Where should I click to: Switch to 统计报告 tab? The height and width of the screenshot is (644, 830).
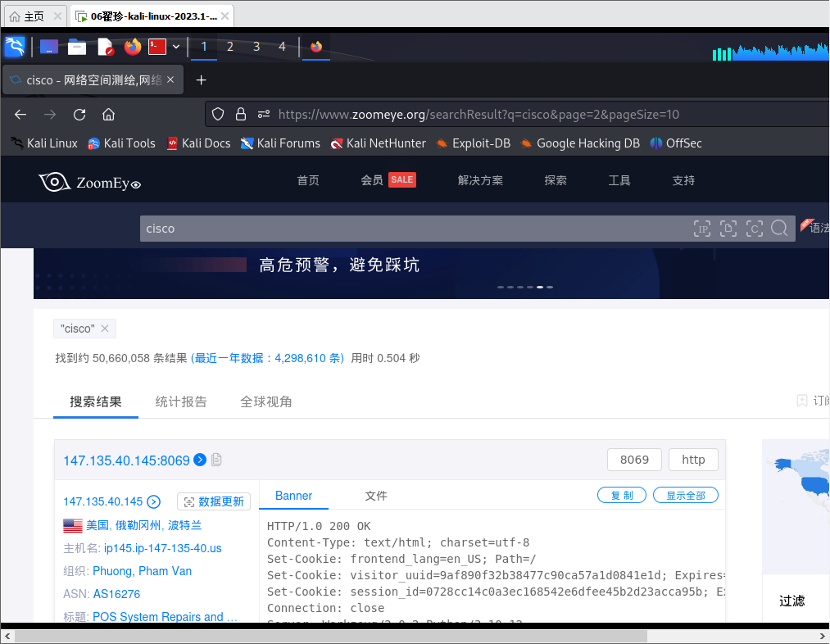181,401
